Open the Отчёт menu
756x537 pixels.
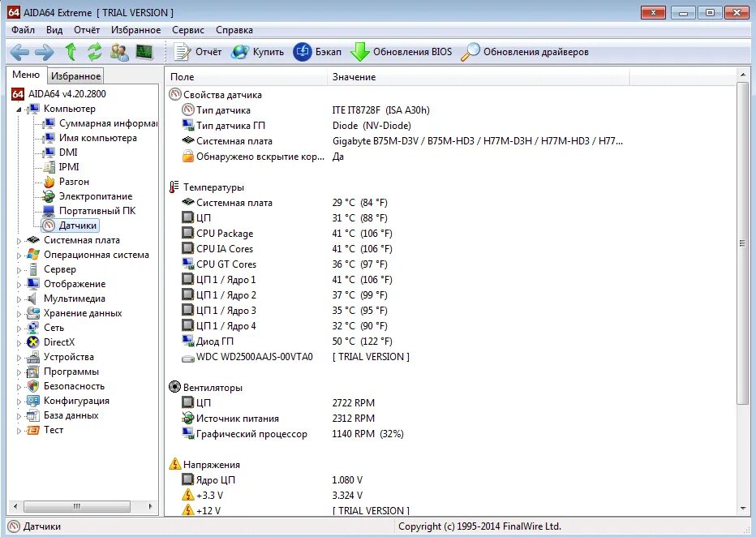coord(87,30)
